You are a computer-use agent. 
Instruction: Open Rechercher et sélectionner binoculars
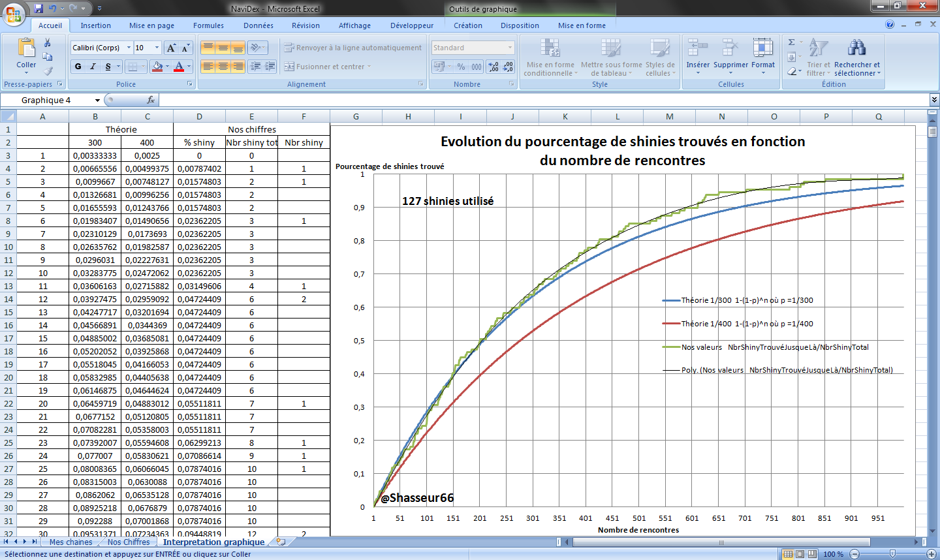(857, 57)
